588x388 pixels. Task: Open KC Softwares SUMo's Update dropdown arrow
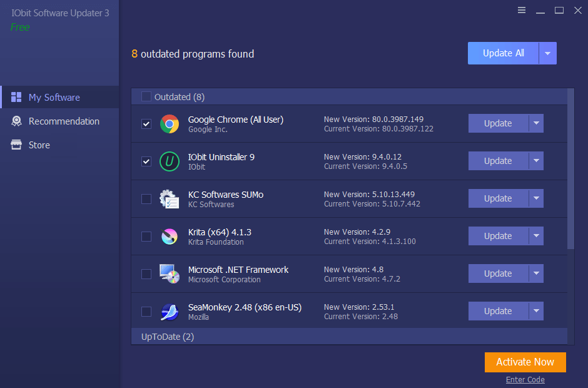pyautogui.click(x=536, y=198)
